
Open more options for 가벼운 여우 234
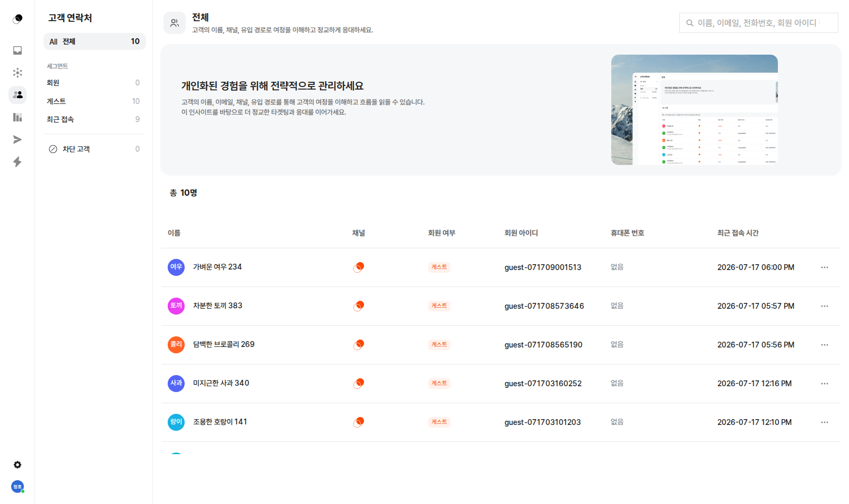pyautogui.click(x=825, y=267)
